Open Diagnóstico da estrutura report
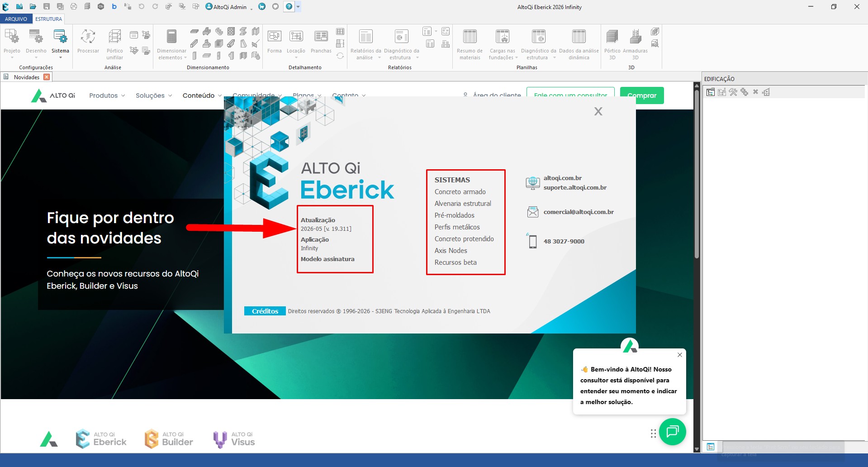Viewport: 868px width, 467px height. click(x=401, y=44)
